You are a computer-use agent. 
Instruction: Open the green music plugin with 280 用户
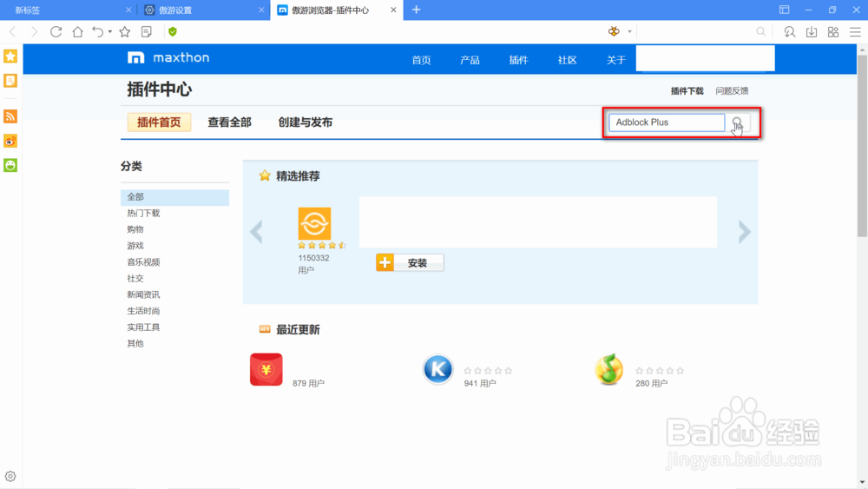(609, 369)
